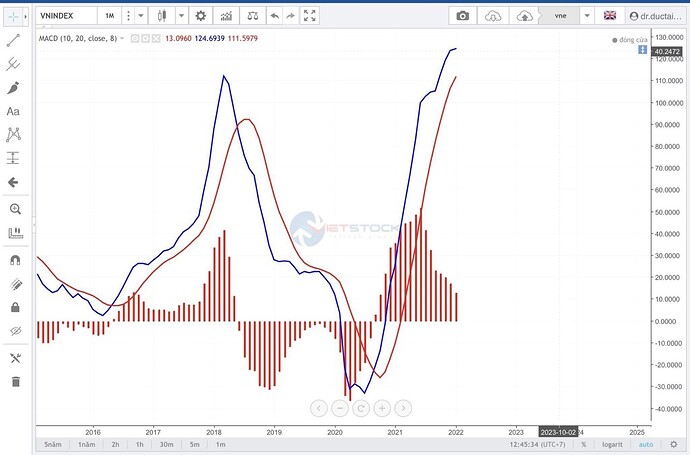Open the dr.ductai user account menu
Screen dimensions: 690x455
click(x=655, y=16)
